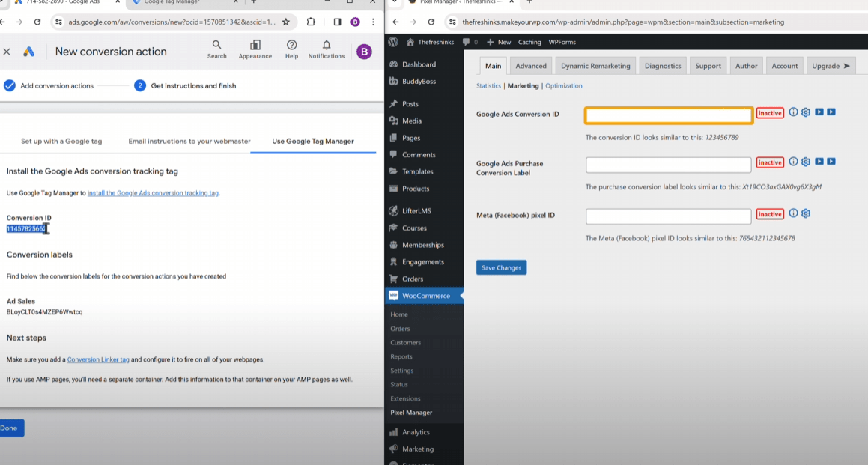The height and width of the screenshot is (465, 868).
Task: Click the Search icon in Google Ads
Action: (x=216, y=46)
